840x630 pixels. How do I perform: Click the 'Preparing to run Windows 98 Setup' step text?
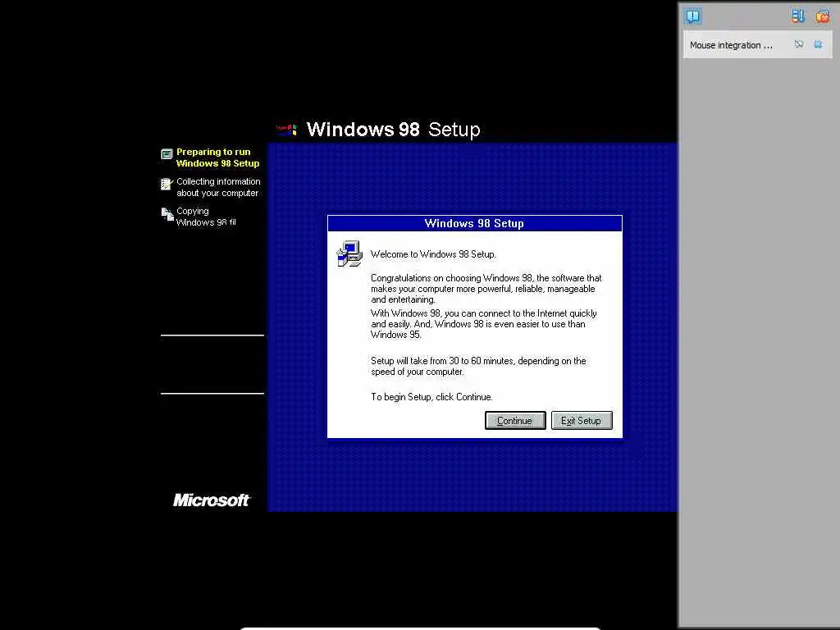pyautogui.click(x=217, y=157)
